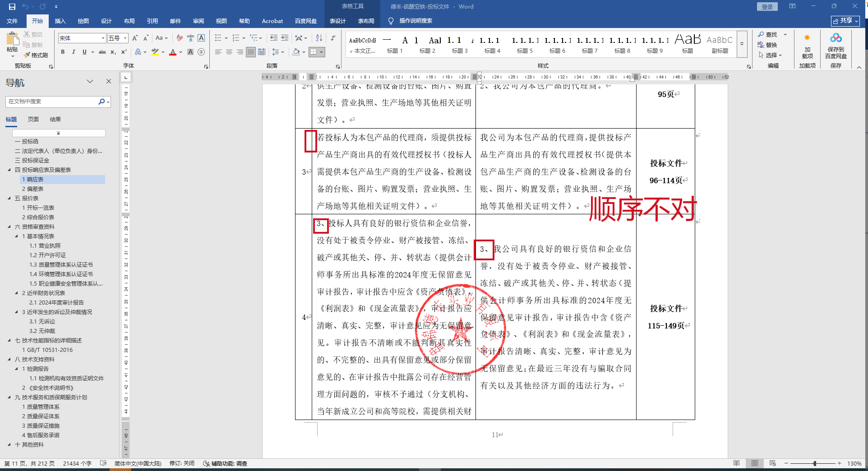The width and height of the screenshot is (868, 471).
Task: Click the navigation pane search magnifier
Action: (102, 102)
